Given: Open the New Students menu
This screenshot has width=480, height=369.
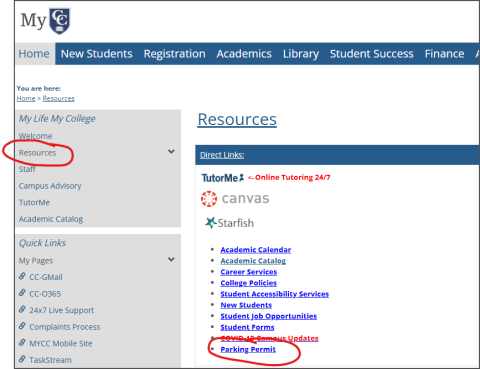Looking at the screenshot, I should [97, 54].
